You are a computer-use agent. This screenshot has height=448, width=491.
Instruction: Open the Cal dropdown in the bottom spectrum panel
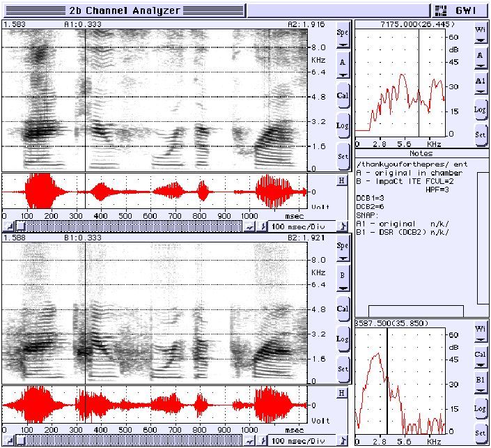481,358
